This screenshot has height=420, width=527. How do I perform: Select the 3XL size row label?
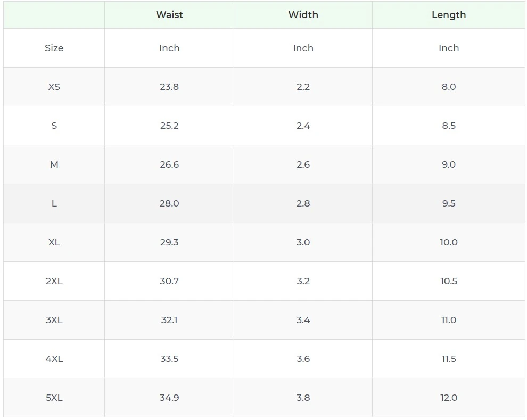pyautogui.click(x=54, y=320)
